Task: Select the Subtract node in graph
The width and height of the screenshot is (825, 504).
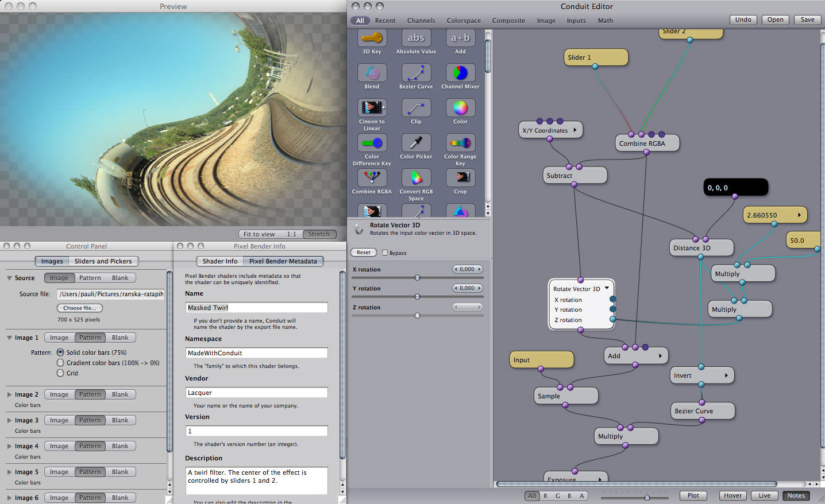Action: [575, 176]
